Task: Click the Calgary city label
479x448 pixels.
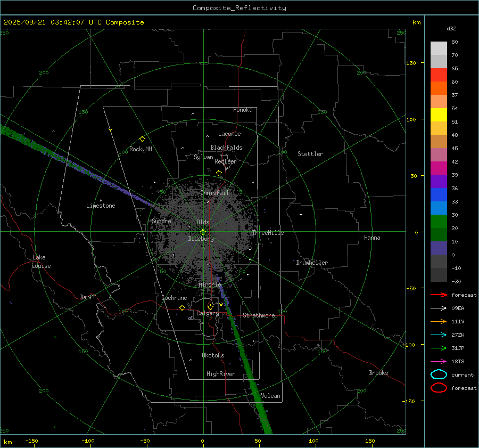Action: click(207, 314)
